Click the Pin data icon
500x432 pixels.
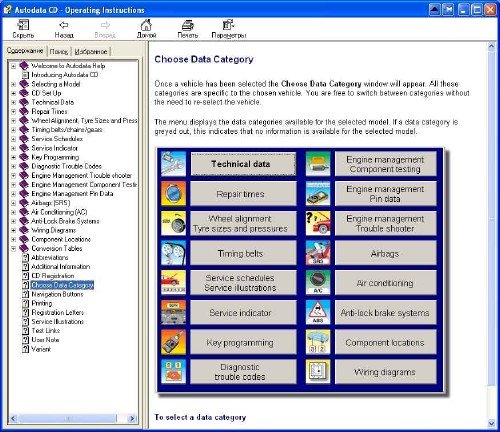pos(318,193)
